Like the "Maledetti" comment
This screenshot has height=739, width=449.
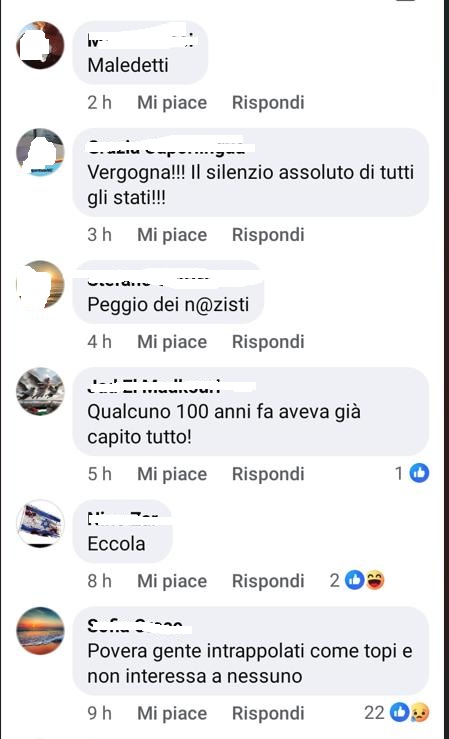(x=172, y=103)
